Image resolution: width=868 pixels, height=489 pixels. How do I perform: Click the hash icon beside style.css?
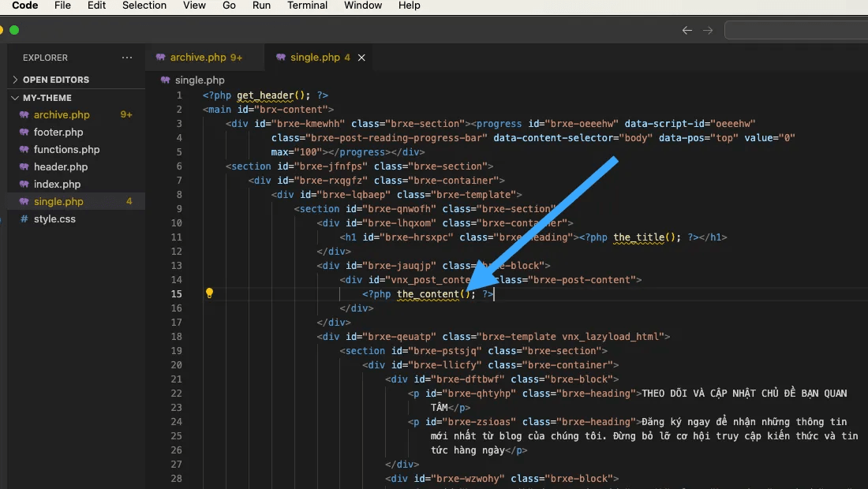coord(24,219)
